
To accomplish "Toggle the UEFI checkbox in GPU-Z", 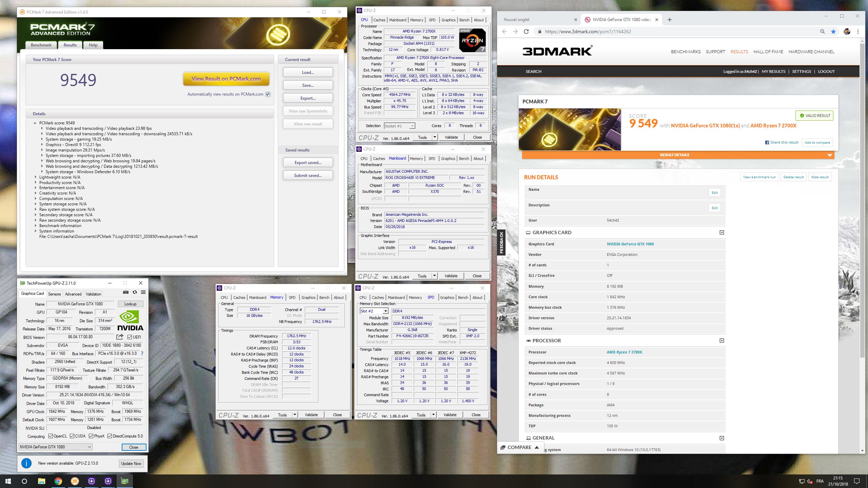I will tap(130, 337).
